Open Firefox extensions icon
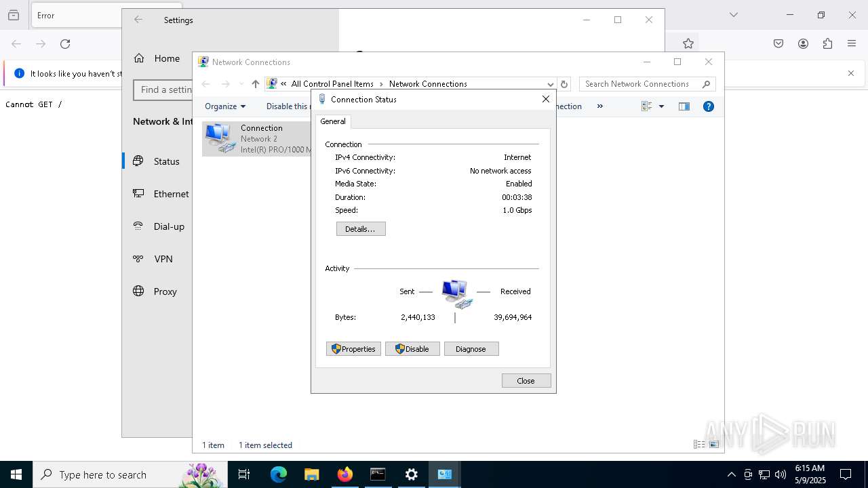Screen dimensions: 868x488 point(827,44)
